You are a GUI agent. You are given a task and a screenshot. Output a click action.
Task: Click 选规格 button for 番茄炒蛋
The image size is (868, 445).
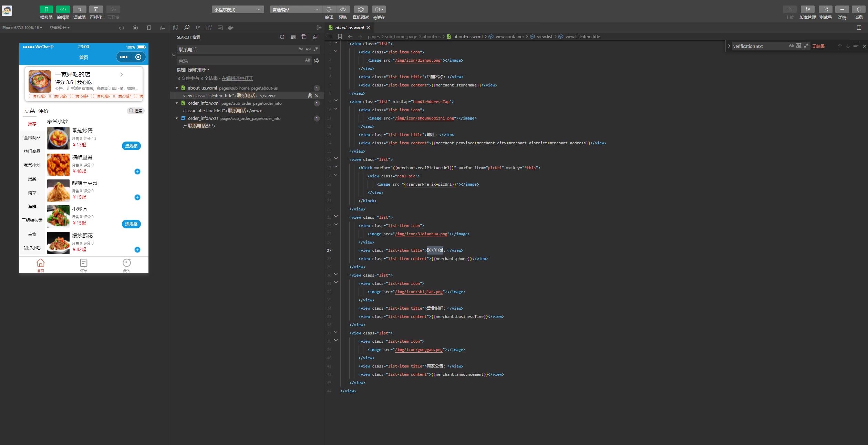(131, 146)
